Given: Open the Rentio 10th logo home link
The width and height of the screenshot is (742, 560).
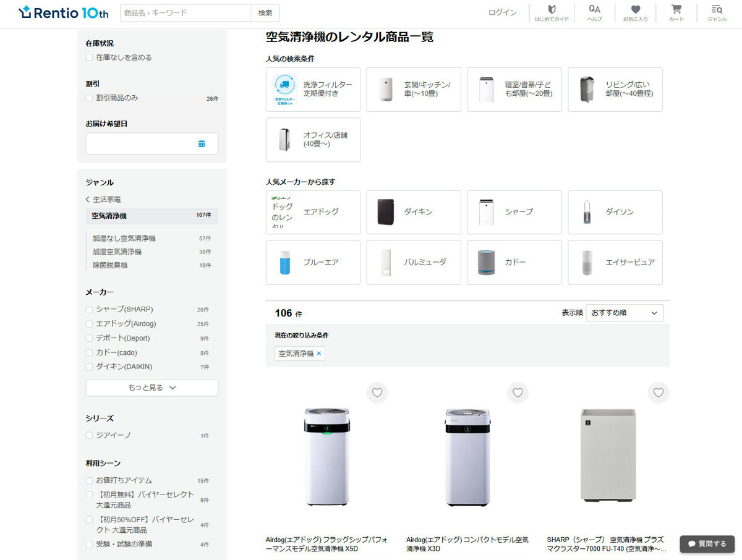Looking at the screenshot, I should [x=64, y=12].
